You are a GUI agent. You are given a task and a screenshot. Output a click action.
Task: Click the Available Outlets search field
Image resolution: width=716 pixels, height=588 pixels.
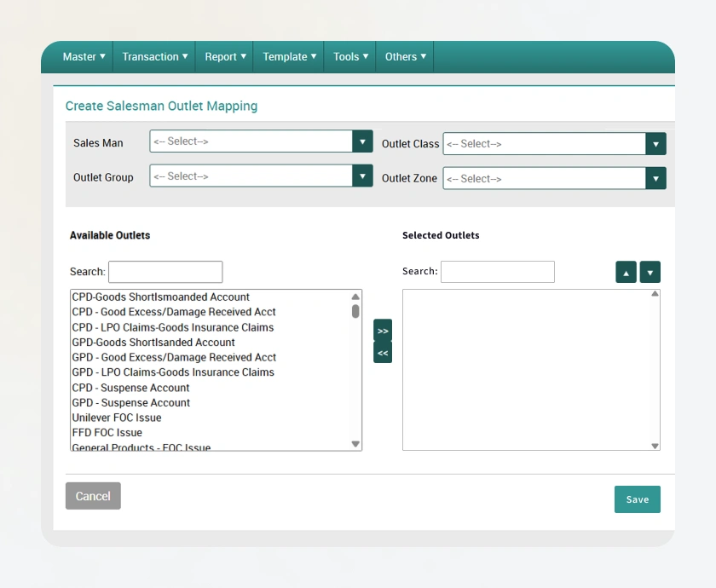pos(165,272)
